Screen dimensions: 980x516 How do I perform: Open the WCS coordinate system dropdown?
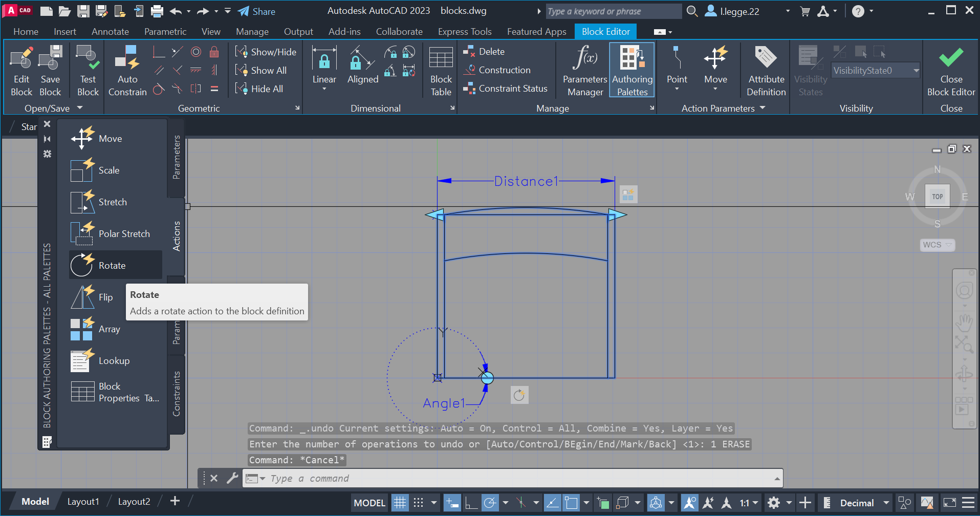click(x=937, y=245)
